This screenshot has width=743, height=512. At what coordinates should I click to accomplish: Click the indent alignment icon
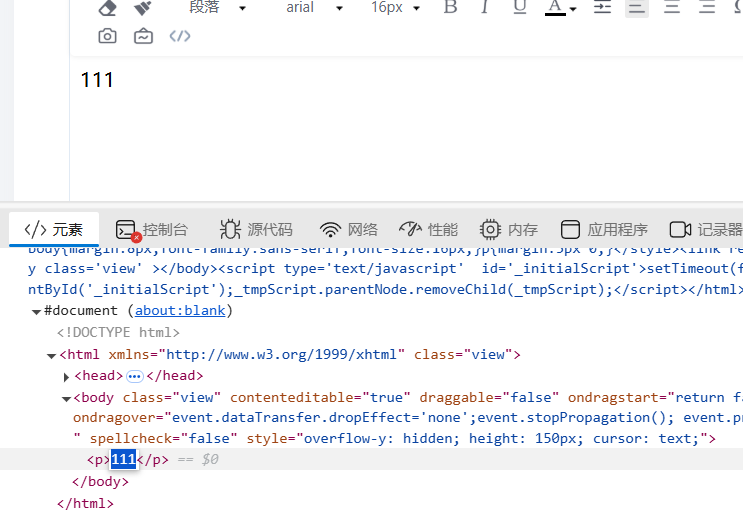pos(602,8)
